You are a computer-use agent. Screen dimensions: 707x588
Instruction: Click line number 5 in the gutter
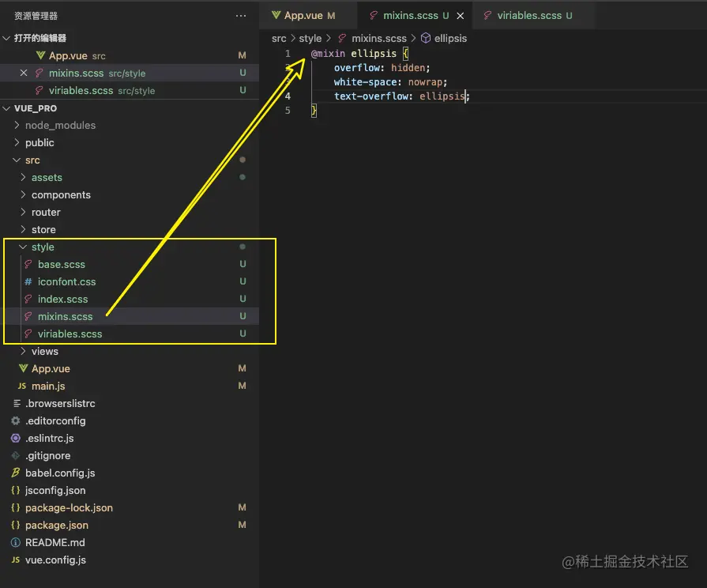(x=288, y=111)
